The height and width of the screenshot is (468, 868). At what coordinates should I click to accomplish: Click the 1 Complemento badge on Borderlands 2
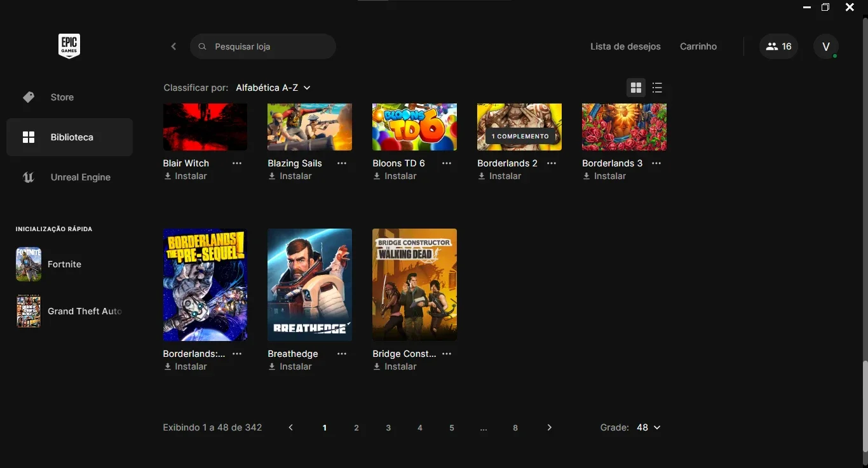(520, 137)
